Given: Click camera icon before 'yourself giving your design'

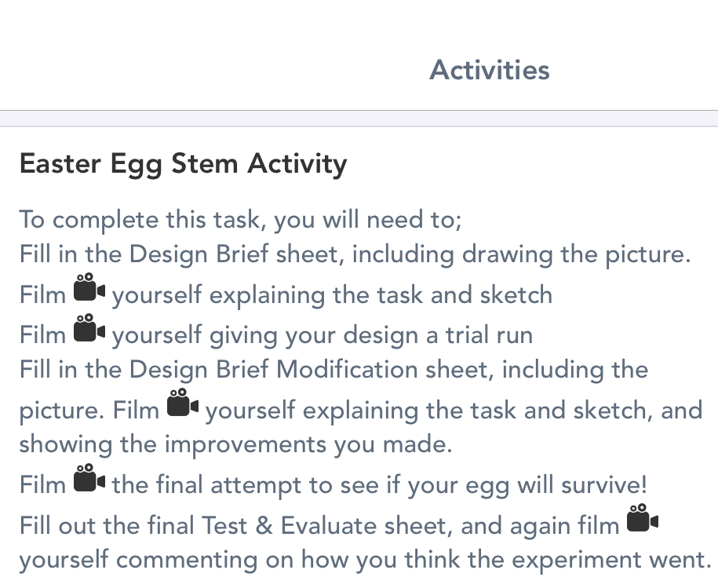Looking at the screenshot, I should pyautogui.click(x=89, y=330).
